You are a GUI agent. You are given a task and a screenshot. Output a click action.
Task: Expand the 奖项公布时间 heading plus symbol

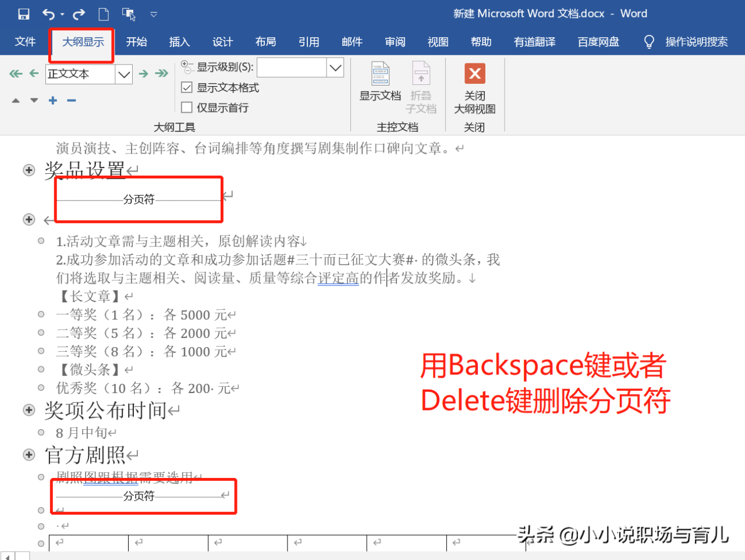click(x=29, y=410)
